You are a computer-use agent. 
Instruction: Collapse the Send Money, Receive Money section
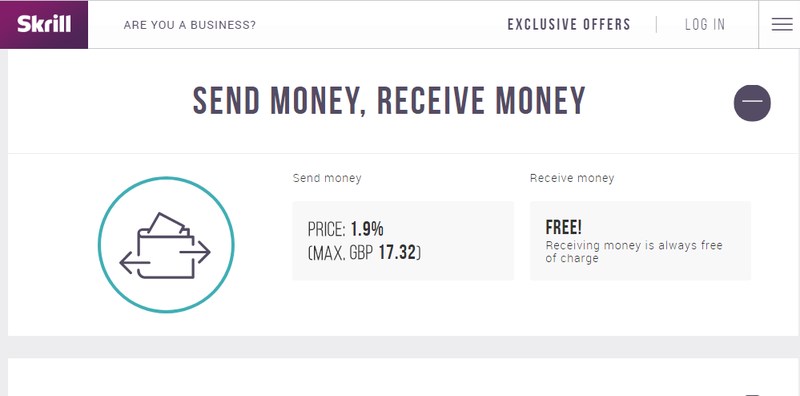click(x=752, y=103)
